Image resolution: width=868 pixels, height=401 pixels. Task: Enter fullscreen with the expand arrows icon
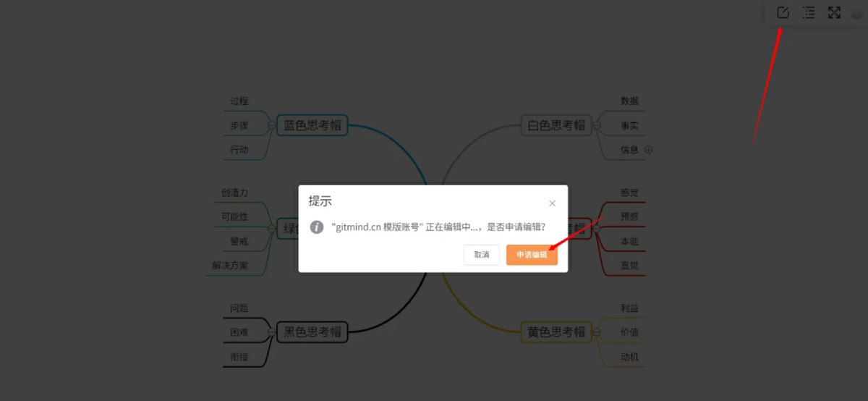(834, 12)
